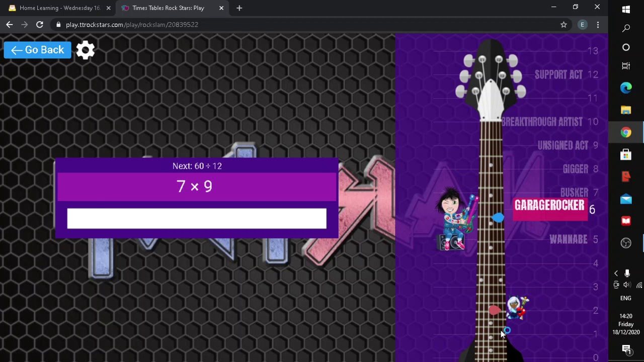This screenshot has width=644, height=362.
Task: Click the Breakthrough Artist level label
Action: tap(542, 122)
